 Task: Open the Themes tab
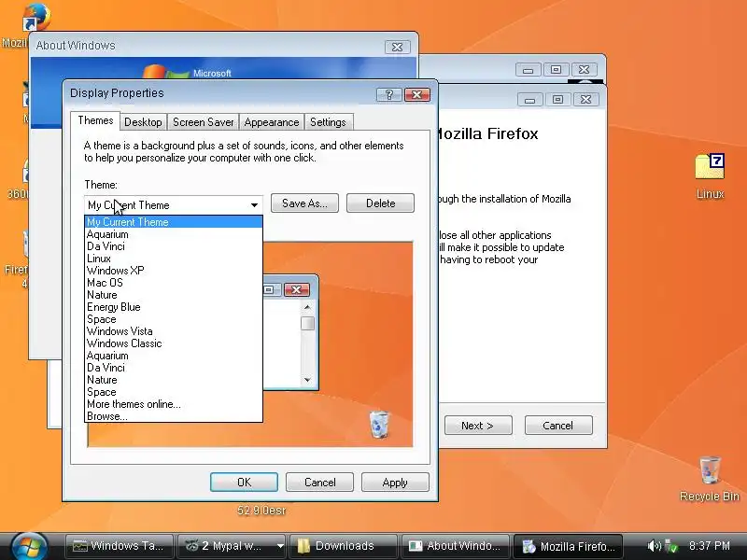95,120
